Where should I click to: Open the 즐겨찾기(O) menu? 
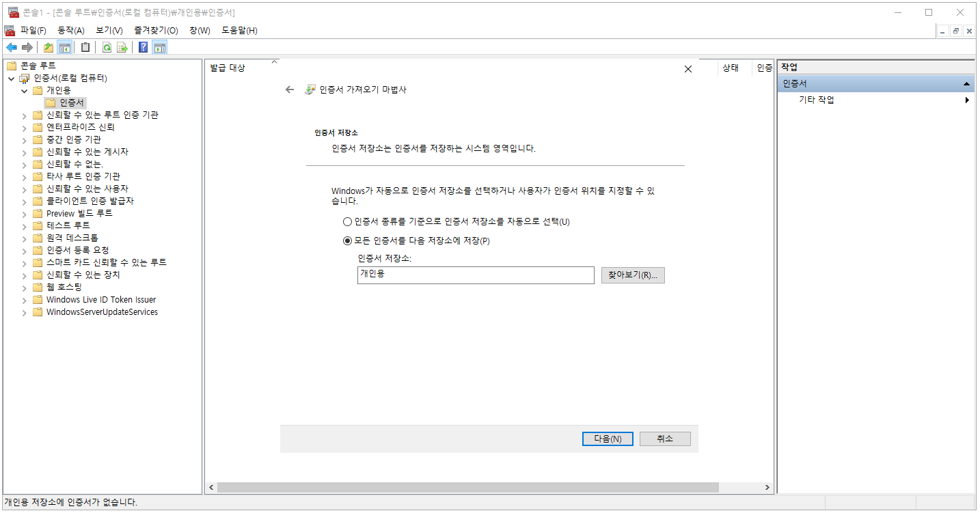(156, 30)
